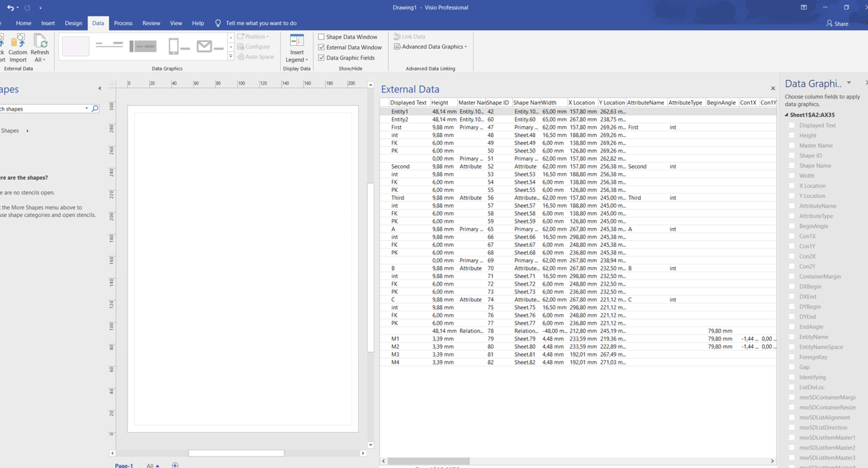Select the data bar style data graphic
Viewport: 868px width, 468px height.
point(142,46)
